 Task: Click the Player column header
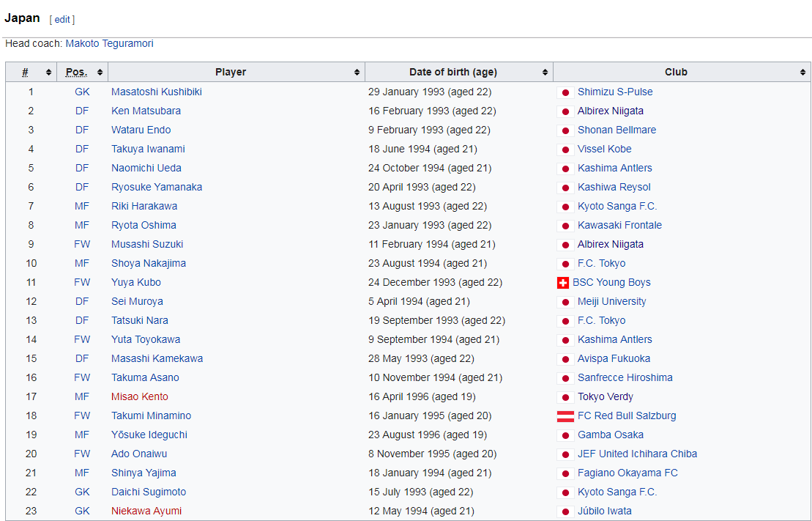231,72
